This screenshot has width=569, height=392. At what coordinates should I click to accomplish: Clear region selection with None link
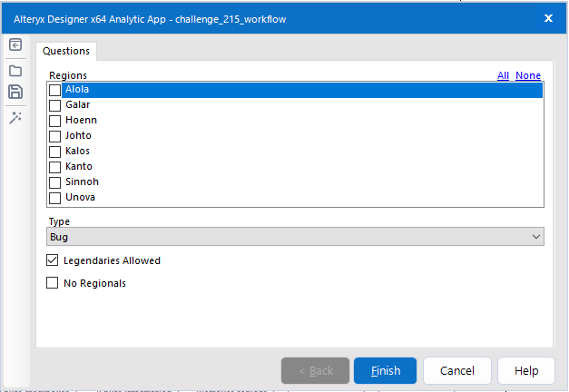528,75
